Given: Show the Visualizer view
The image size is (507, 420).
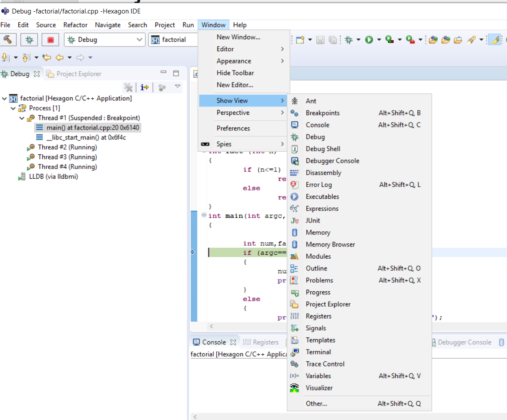Looking at the screenshot, I should tap(359, 388).
